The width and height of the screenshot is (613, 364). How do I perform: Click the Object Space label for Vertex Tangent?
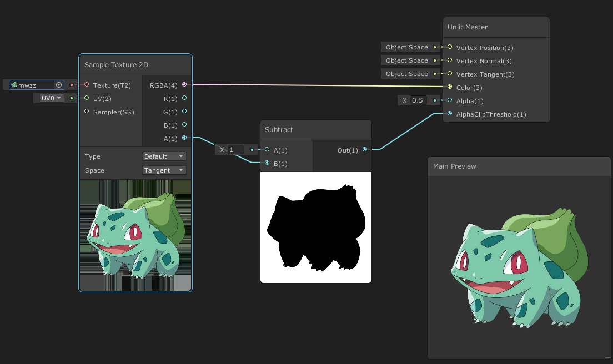pos(406,74)
